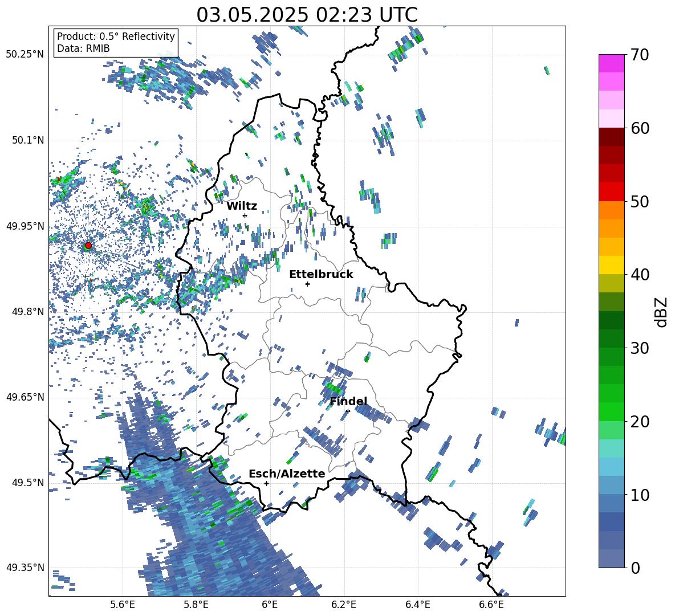Click the colorbar 50 tick label
This screenshot has height=616, width=675.
coord(640,201)
